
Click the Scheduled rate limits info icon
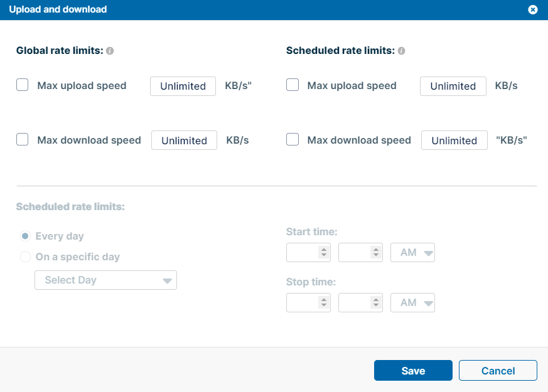point(401,50)
